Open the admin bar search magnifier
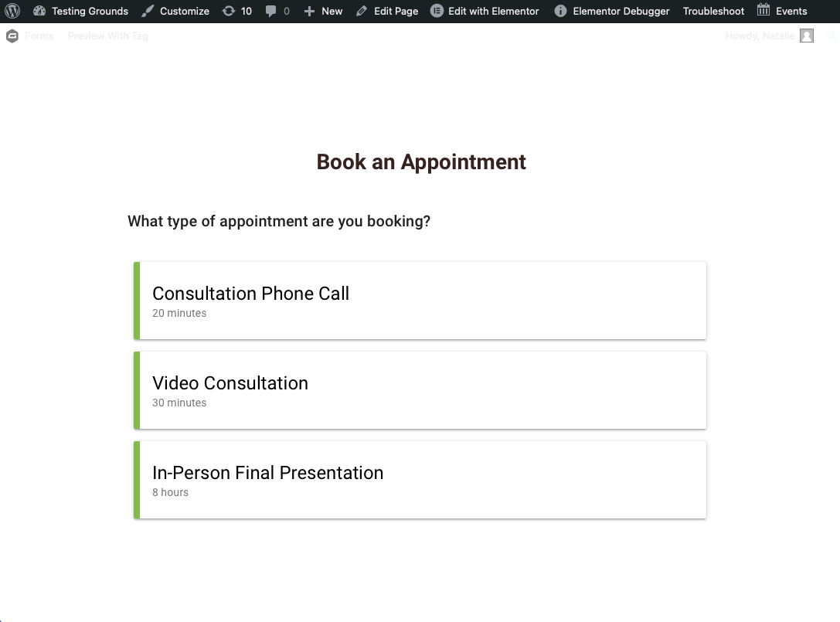Screen dimensions: 840x622 point(831,36)
